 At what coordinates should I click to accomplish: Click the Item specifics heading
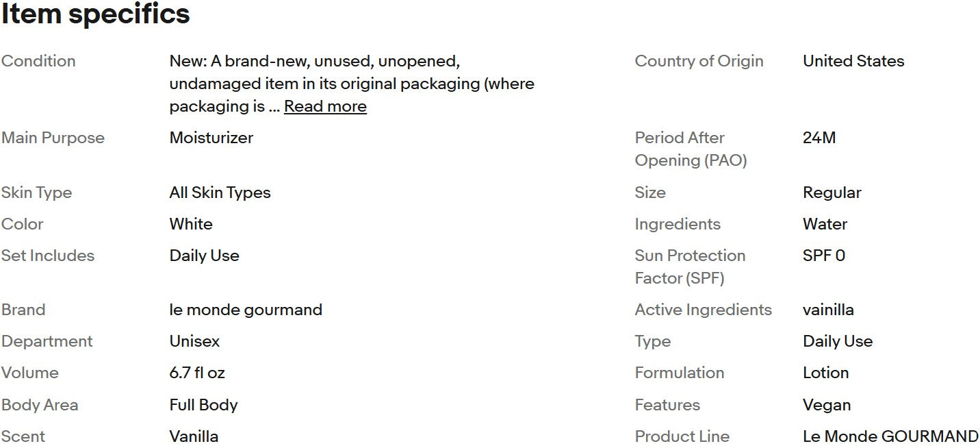click(x=95, y=14)
